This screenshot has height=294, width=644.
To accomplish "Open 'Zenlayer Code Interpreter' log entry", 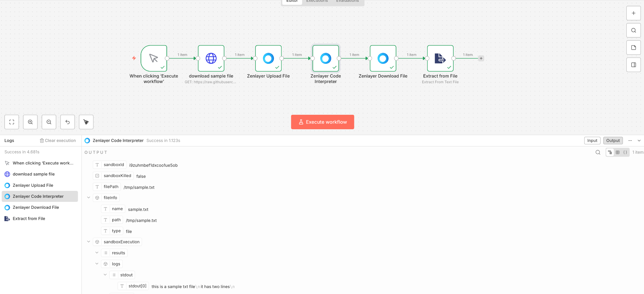I will [x=40, y=196].
